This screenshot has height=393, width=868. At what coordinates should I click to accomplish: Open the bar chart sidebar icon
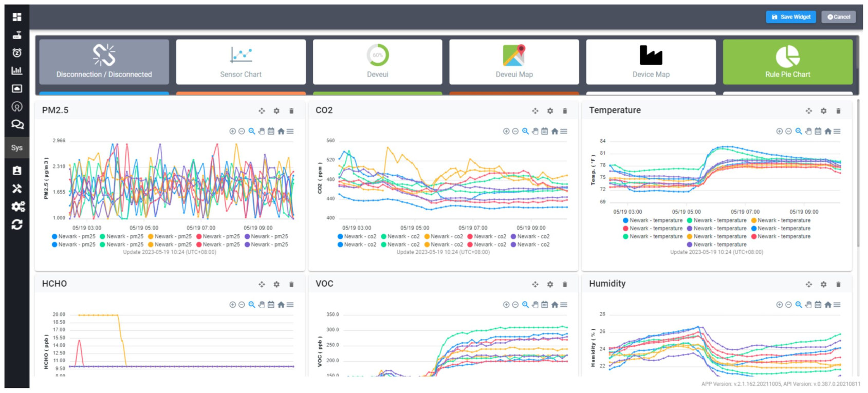pos(17,70)
